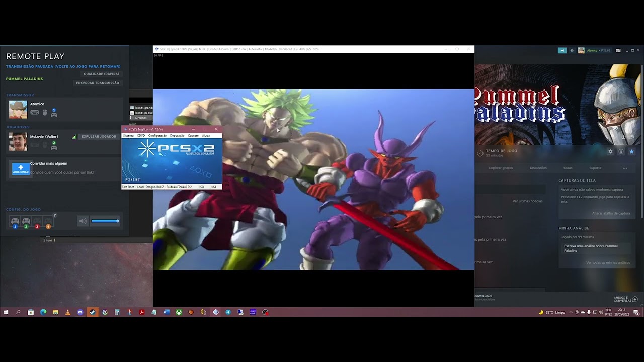The width and height of the screenshot is (644, 362).
Task: Switch to PCSX2 taskbar icon
Action: [x=215, y=312]
